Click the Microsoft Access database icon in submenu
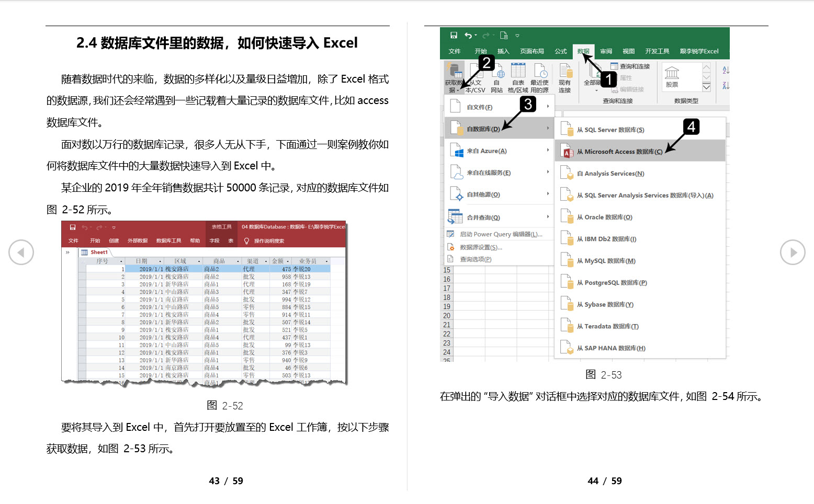 (x=567, y=152)
